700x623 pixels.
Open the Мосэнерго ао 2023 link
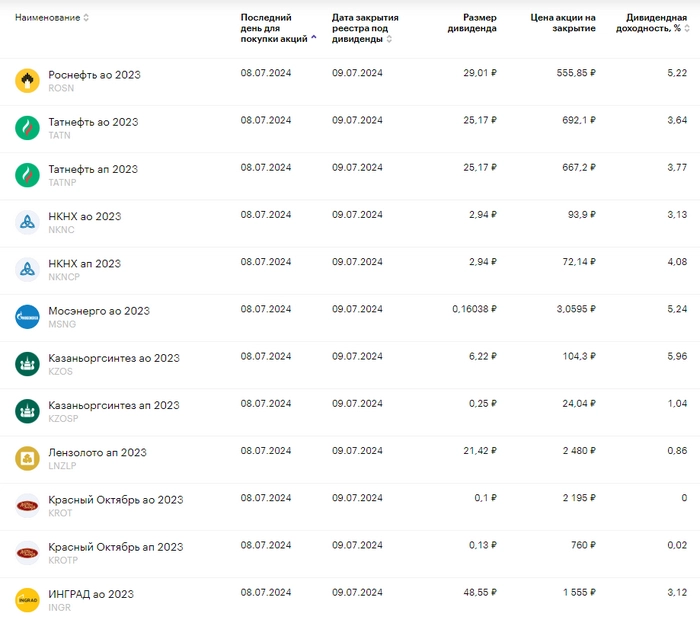(x=98, y=311)
